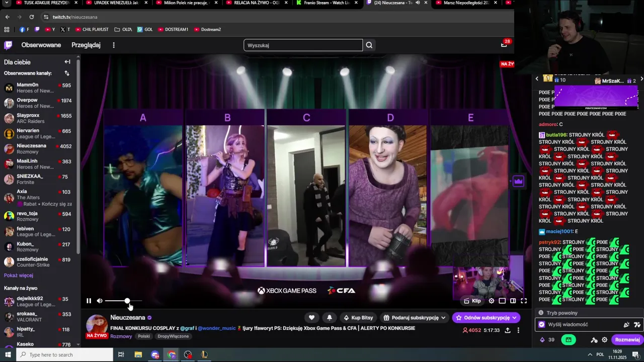The width and height of the screenshot is (644, 362).
Task: Select the Polski tag
Action: point(144,336)
